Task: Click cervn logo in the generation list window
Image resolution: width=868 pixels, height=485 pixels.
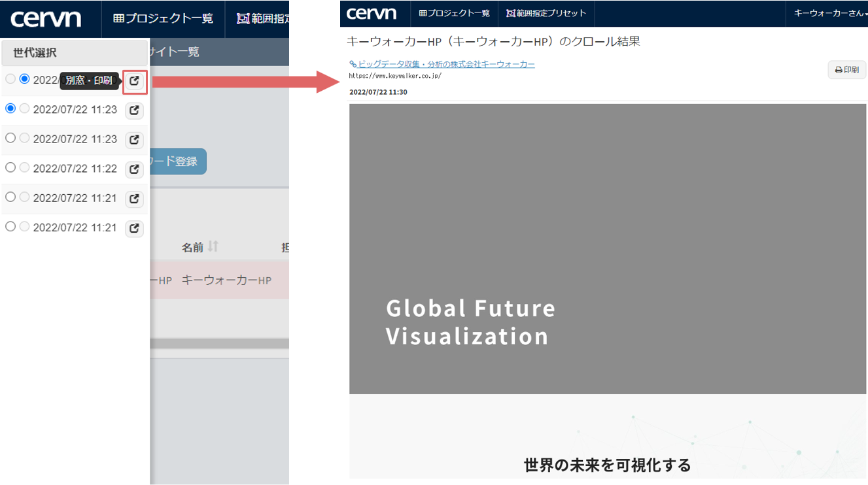Action: pos(46,19)
